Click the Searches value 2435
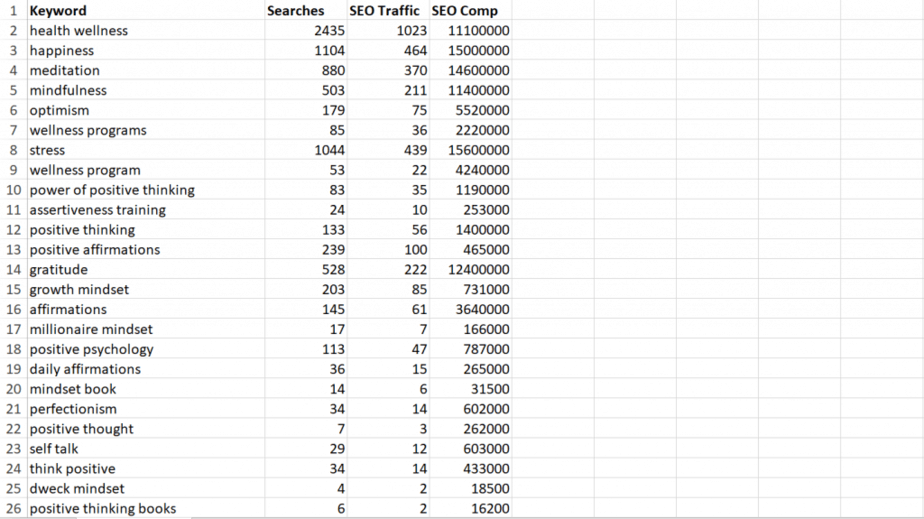 tap(329, 31)
